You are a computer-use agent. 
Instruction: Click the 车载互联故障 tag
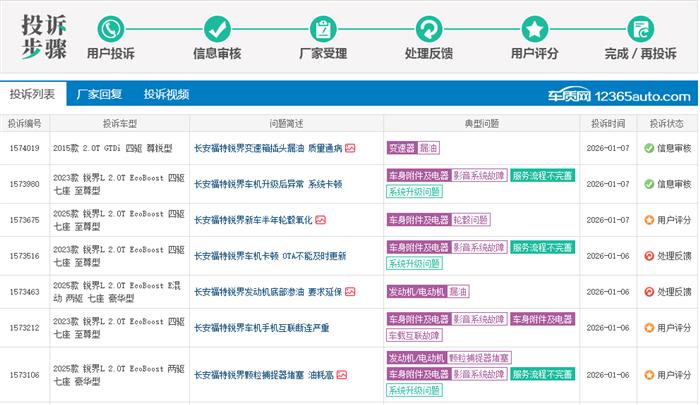414,336
